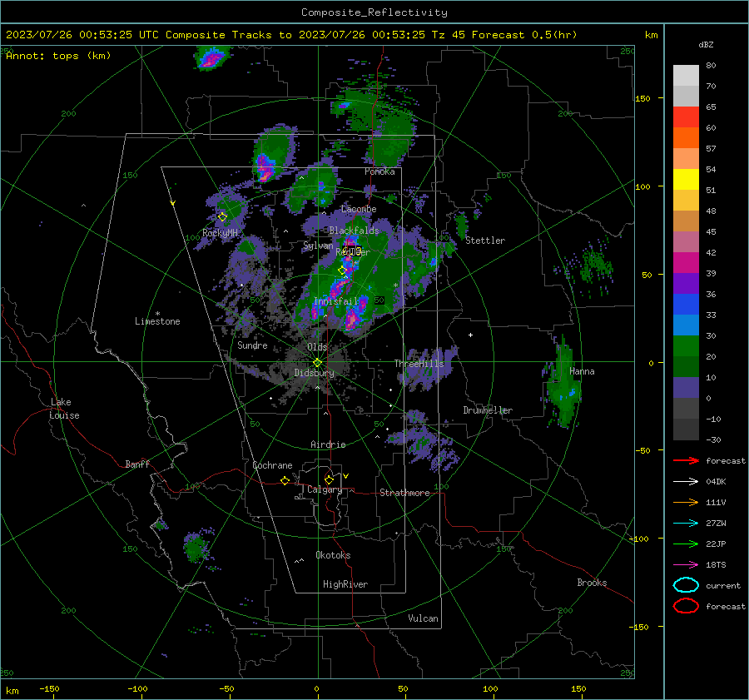Click the RockyMH map label
749x700 pixels.
point(220,233)
